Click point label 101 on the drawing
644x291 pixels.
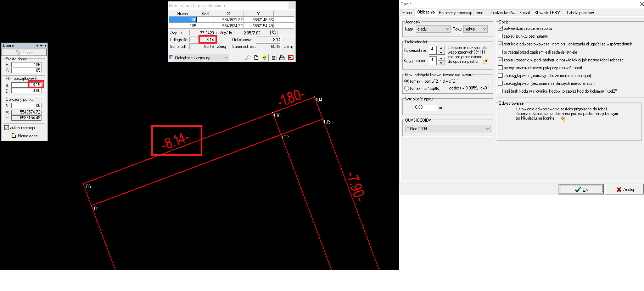95,208
